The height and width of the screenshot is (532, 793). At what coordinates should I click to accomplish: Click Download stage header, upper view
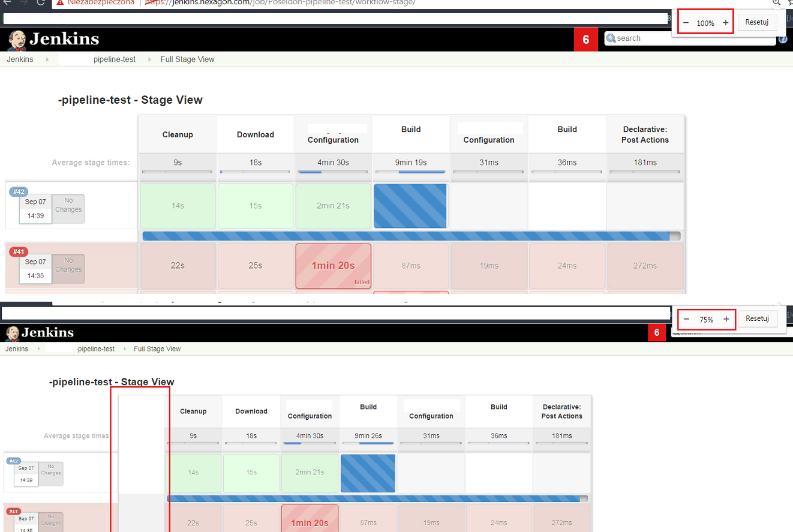[256, 134]
